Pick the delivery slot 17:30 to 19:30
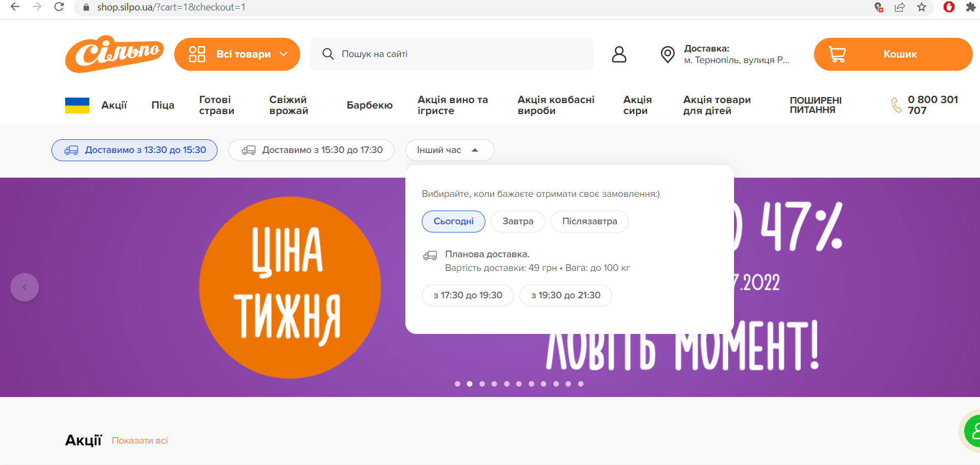This screenshot has height=465, width=980. point(467,296)
